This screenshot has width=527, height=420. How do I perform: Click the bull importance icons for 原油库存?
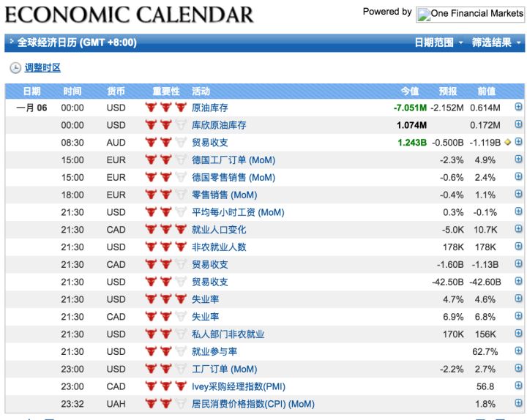coord(165,108)
